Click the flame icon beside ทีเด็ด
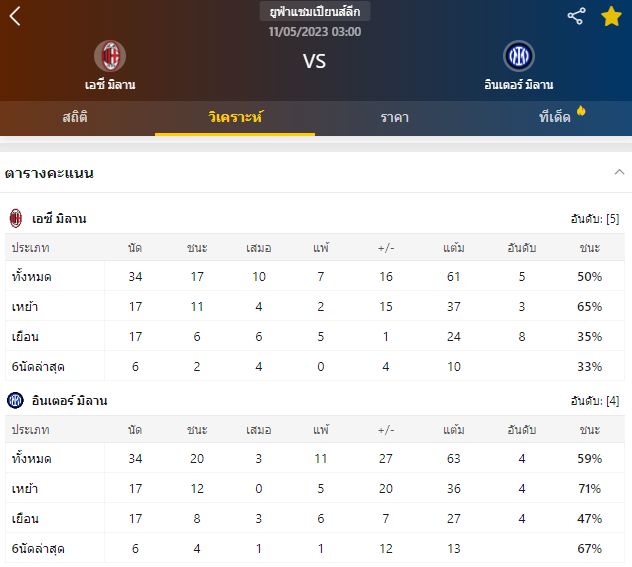Viewport: 632px width, 567px height. (x=581, y=111)
